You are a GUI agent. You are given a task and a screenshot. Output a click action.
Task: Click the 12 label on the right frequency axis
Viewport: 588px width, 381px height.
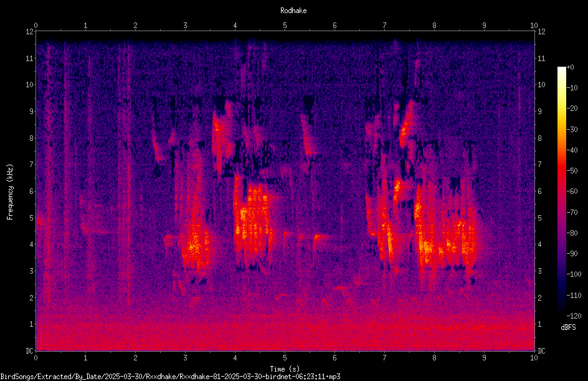coord(541,32)
